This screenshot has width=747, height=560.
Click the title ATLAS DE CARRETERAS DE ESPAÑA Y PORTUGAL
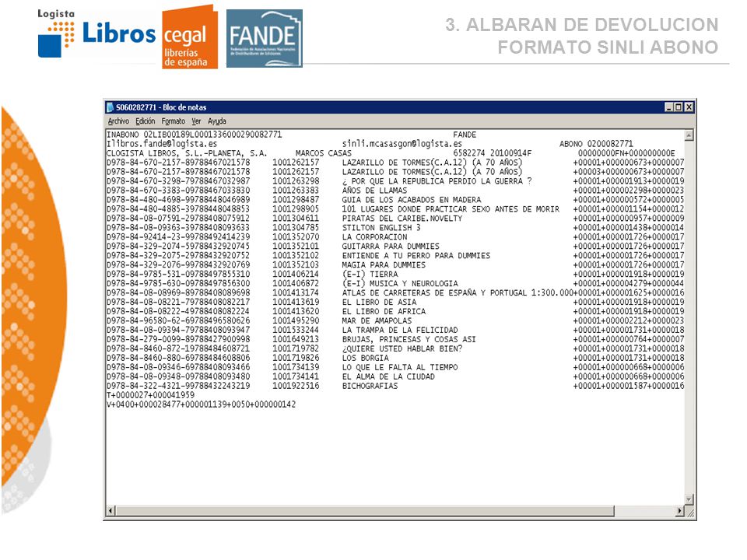click(x=434, y=293)
